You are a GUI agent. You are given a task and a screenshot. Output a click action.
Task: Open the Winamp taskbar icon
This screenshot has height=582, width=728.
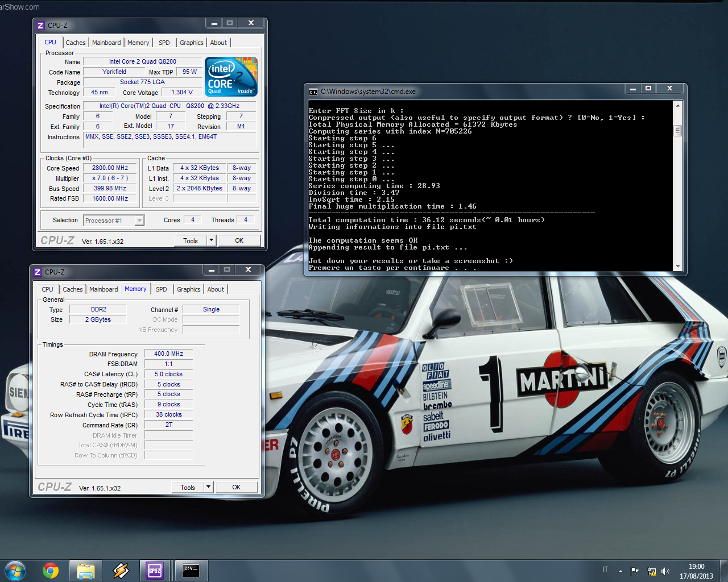click(121, 571)
